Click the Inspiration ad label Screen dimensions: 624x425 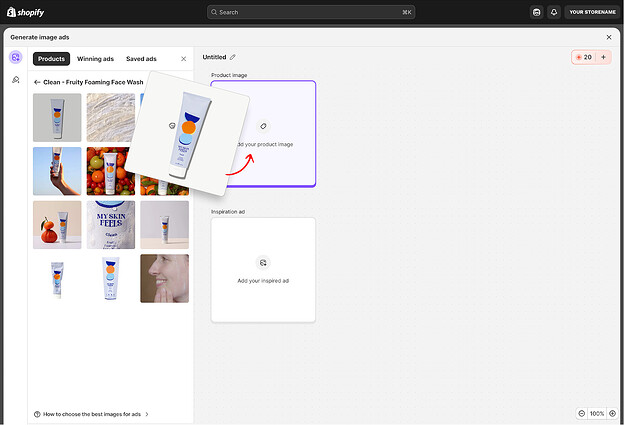[x=228, y=212]
